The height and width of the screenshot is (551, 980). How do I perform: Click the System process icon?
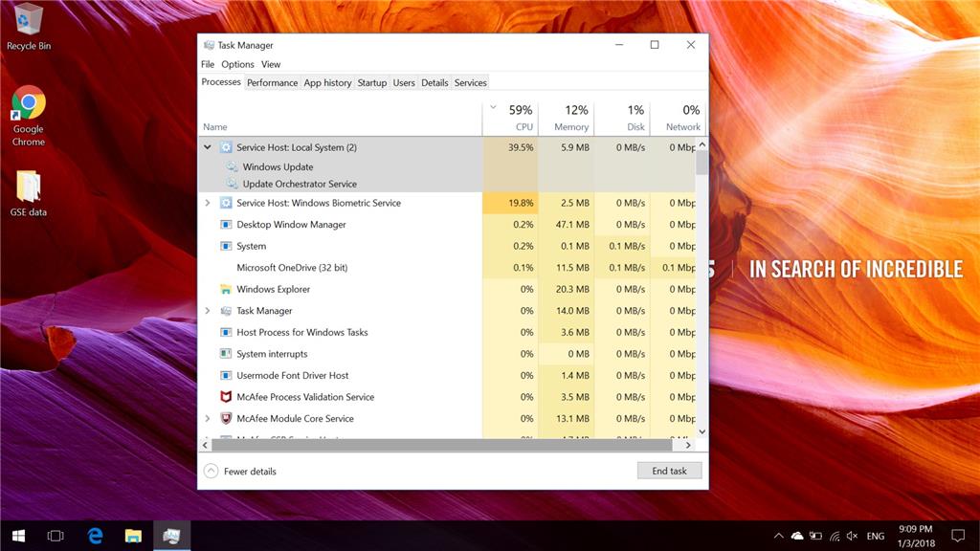(226, 246)
